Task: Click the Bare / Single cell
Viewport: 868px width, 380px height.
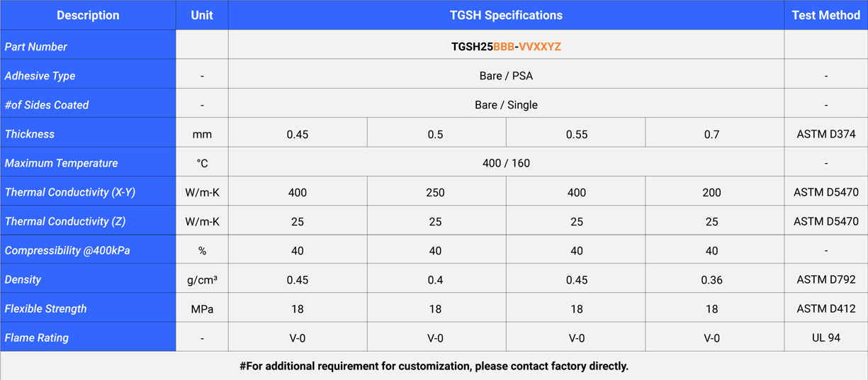Action: coord(506,105)
